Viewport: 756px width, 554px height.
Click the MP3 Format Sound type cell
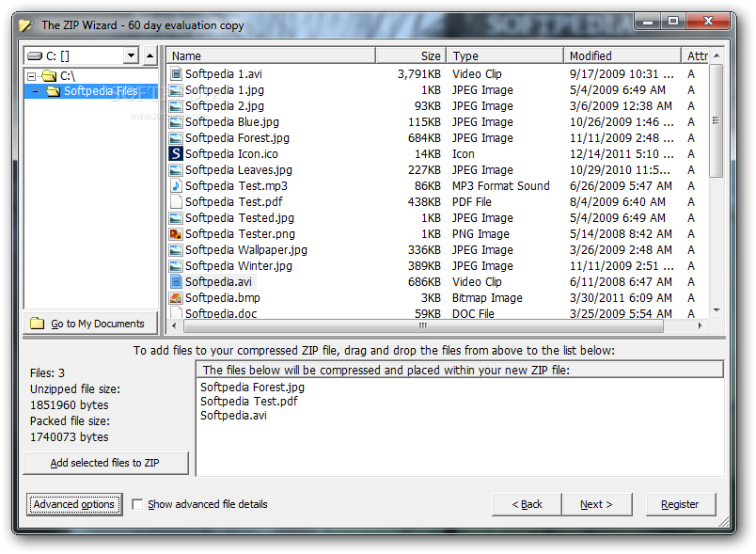pyautogui.click(x=500, y=186)
